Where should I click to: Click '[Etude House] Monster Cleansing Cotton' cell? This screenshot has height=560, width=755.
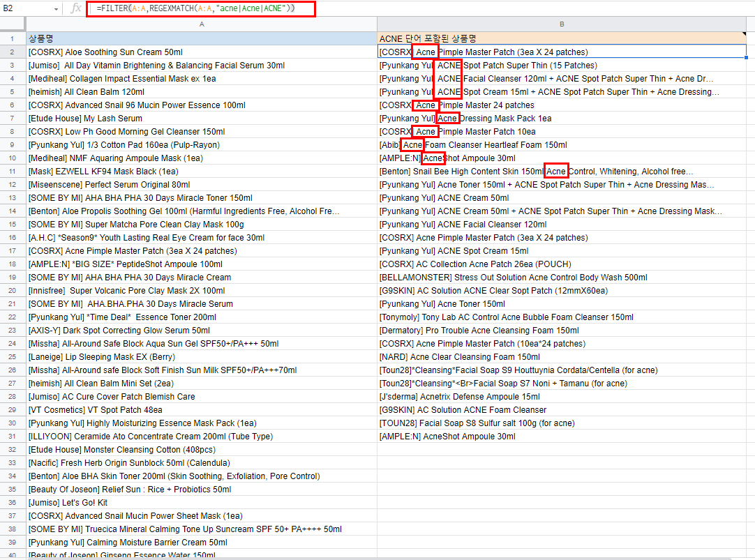[202, 449]
